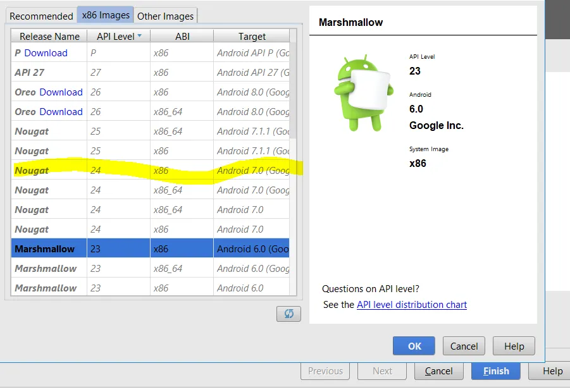
Task: Click the System Image x86 value
Action: pos(418,164)
